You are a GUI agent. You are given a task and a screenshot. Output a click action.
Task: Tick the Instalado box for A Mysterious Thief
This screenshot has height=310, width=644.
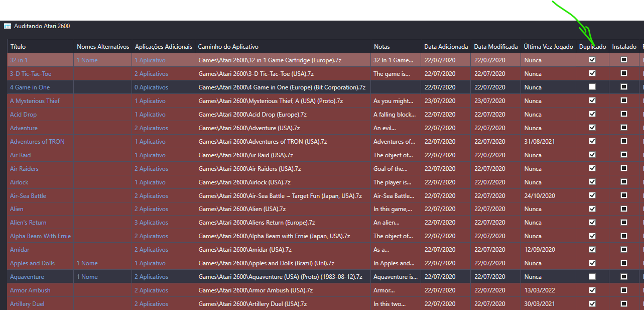(624, 100)
